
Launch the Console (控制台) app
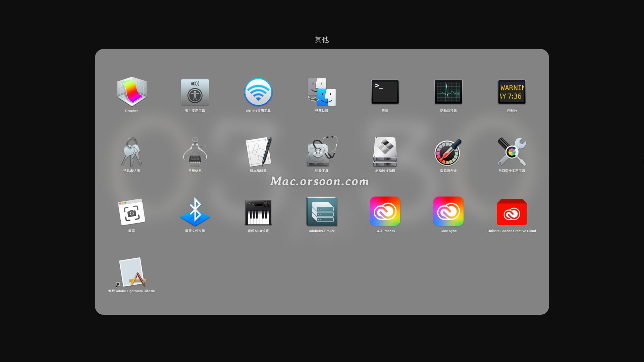coord(512,92)
